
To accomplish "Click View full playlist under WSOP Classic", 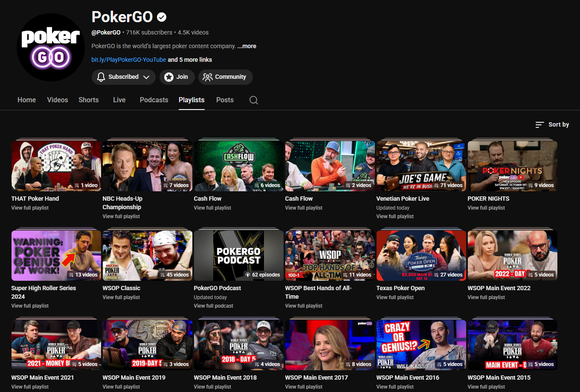I will coord(121,297).
